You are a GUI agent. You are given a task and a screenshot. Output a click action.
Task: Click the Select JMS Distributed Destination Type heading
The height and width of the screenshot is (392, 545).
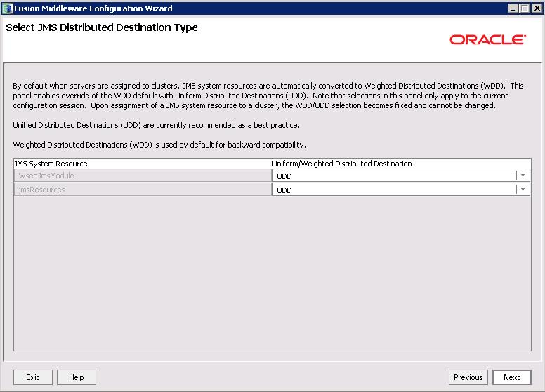click(102, 27)
